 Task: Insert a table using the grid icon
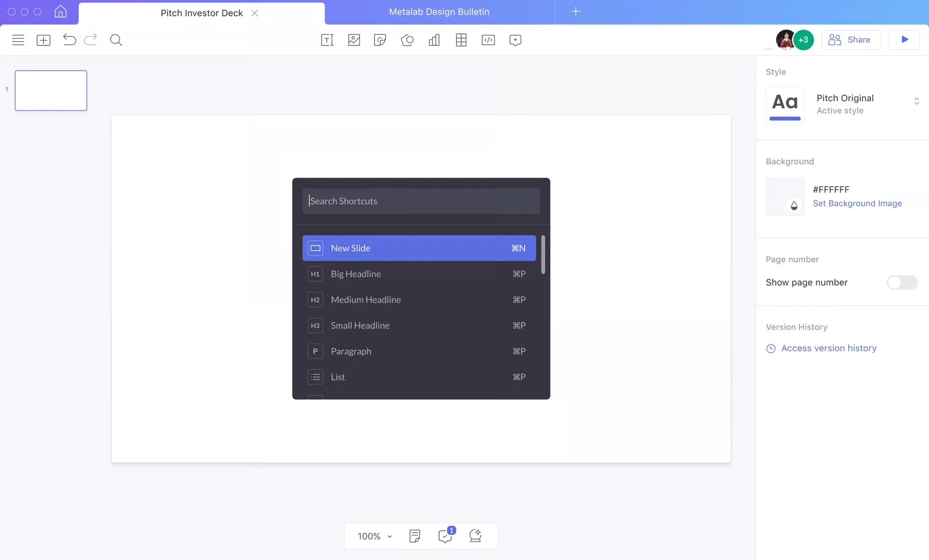point(461,40)
